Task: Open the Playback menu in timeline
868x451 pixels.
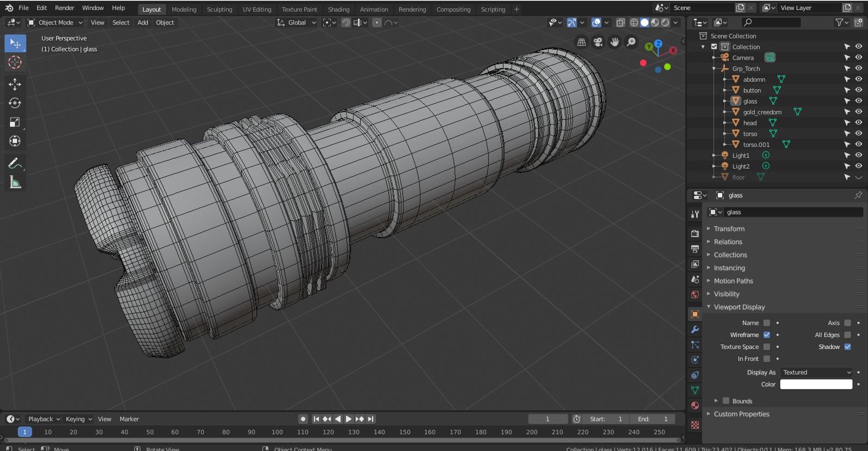Action: 44,419
